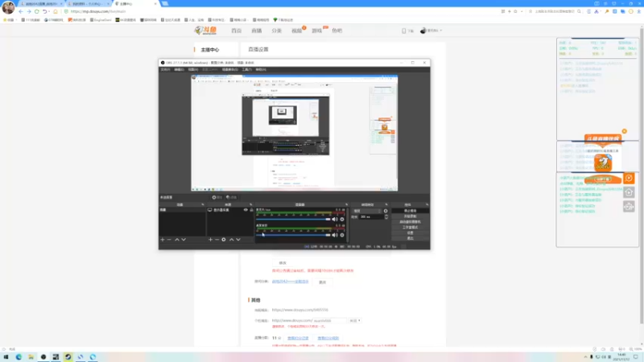Click orange play icon on right sidebar

pyautogui.click(x=629, y=178)
